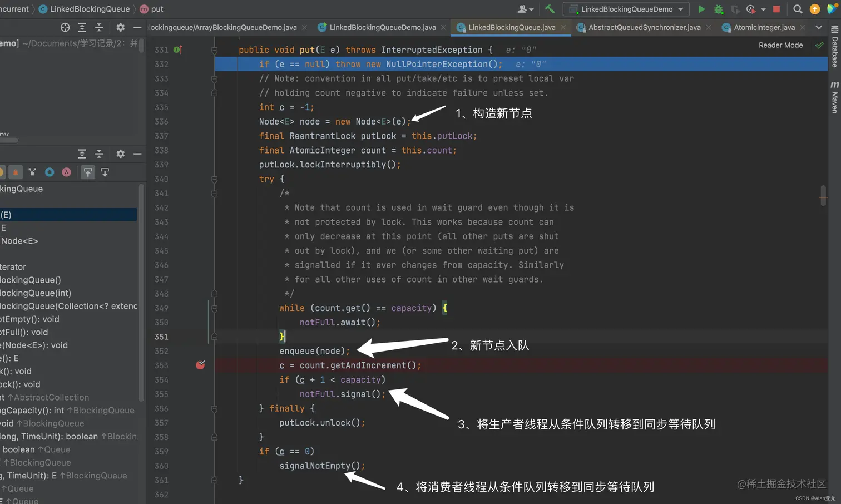Collapse the comment fold on line 341
841x504 pixels.
click(214, 194)
